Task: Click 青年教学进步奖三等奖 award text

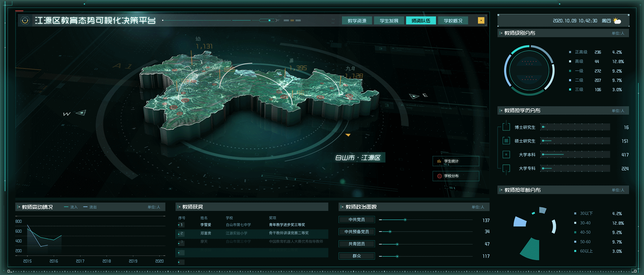Action: click(287, 225)
